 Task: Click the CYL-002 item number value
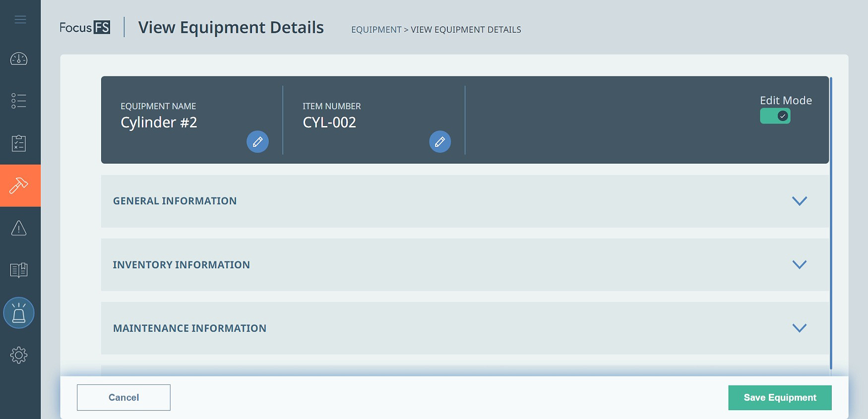point(329,122)
